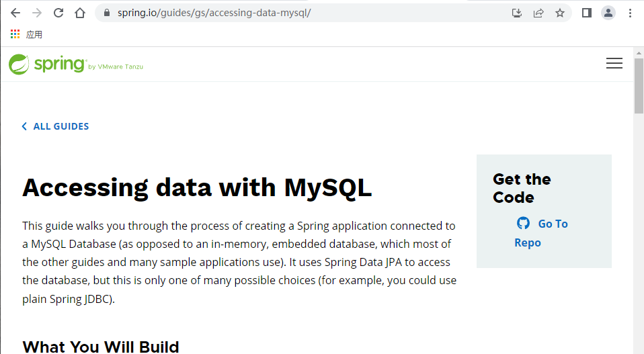The width and height of the screenshot is (644, 354).
Task: Toggle the browser side panel
Action: pos(586,13)
